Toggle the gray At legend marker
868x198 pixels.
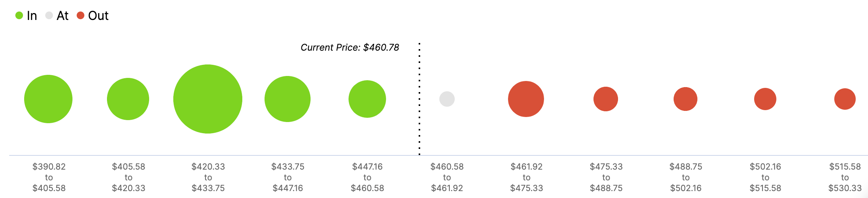(x=49, y=16)
